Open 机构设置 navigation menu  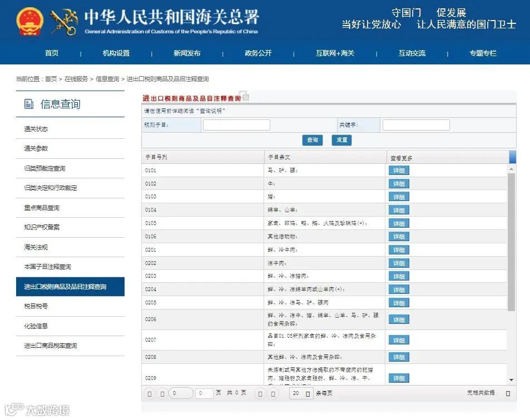[116, 53]
